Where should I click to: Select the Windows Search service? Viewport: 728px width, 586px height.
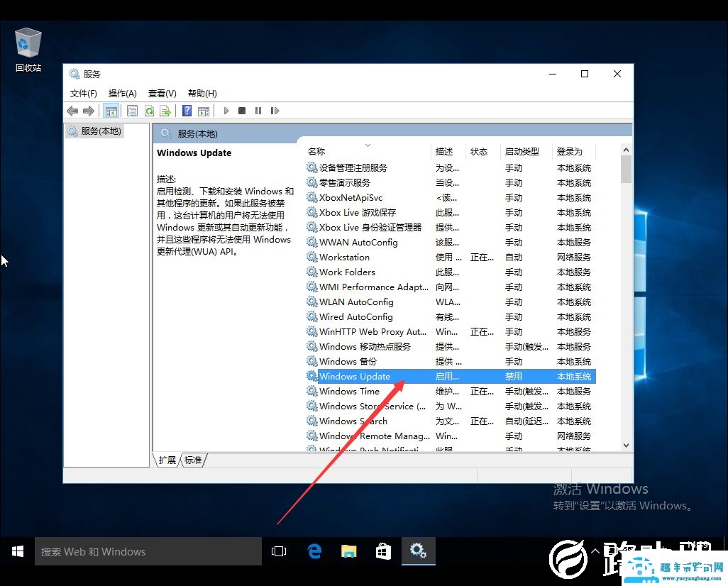pos(451,421)
